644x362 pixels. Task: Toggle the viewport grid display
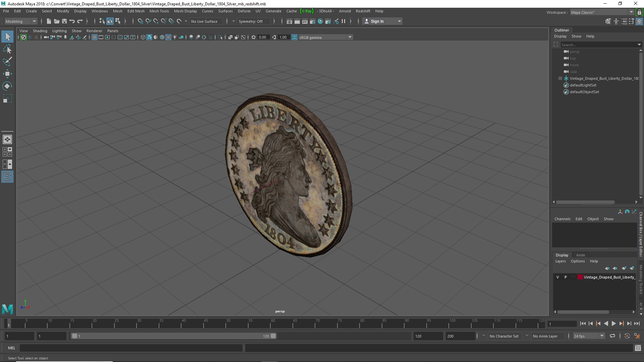coord(95,37)
